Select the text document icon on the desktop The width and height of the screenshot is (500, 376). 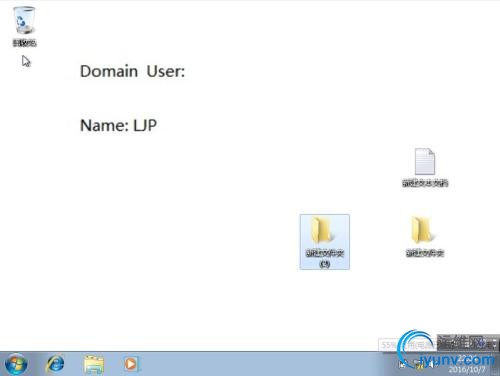[x=425, y=167]
